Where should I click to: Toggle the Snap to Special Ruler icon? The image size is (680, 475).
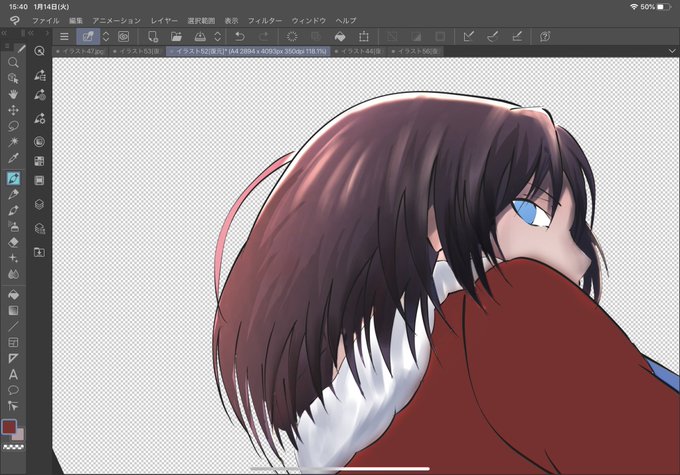(493, 37)
